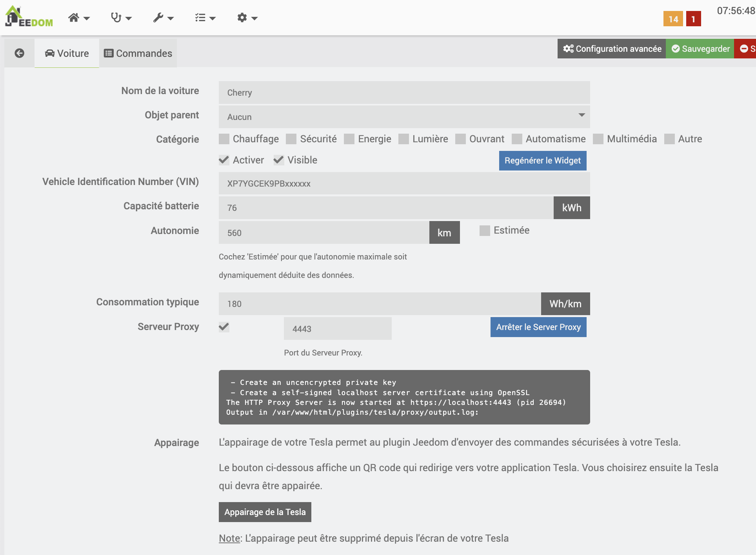Viewport: 756px width, 555px height.
Task: Check the Lumière category
Action: coord(403,139)
